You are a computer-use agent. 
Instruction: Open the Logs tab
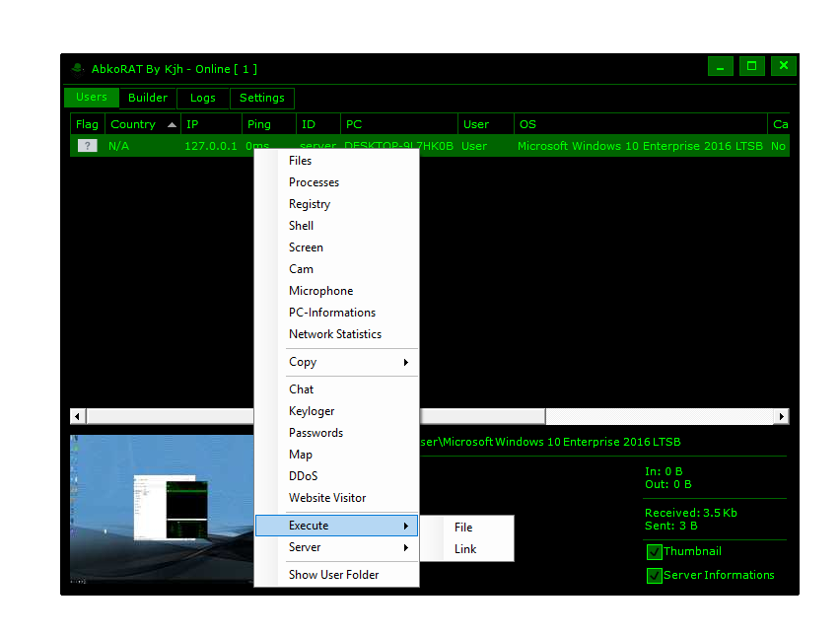203,98
